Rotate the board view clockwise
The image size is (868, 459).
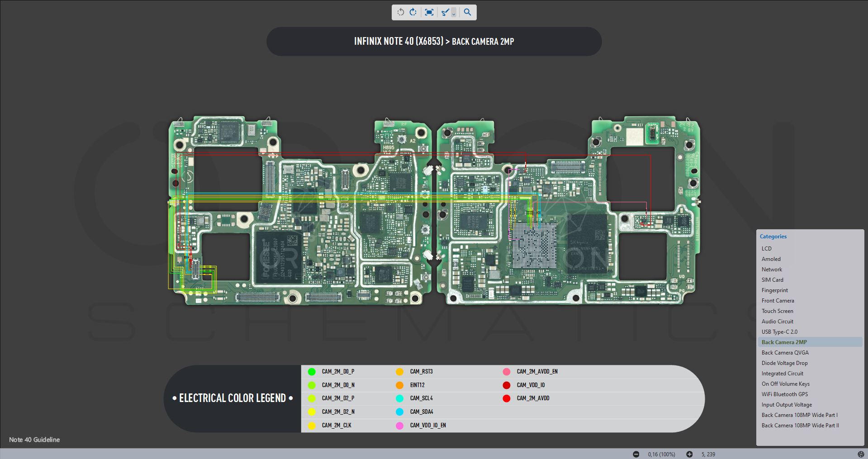coord(413,12)
